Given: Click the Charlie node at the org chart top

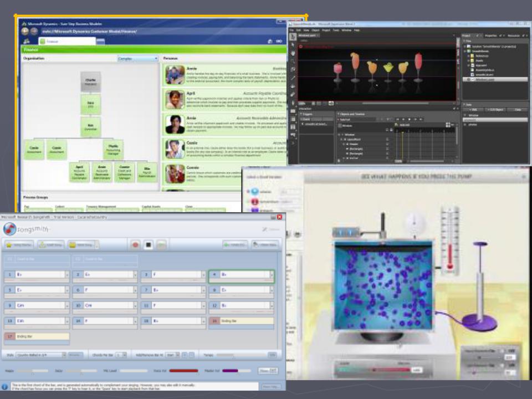Looking at the screenshot, I should tap(90, 82).
